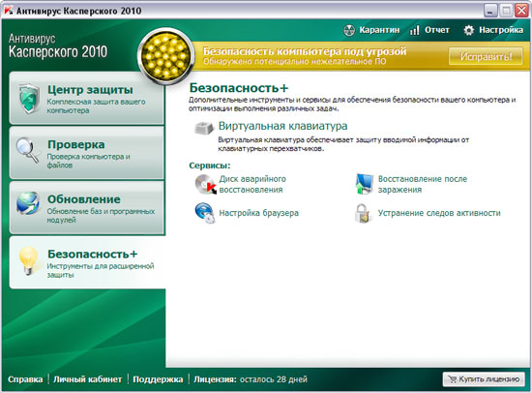
Task: Click the Безопасность компьютера под угрозой message
Action: click(305, 51)
